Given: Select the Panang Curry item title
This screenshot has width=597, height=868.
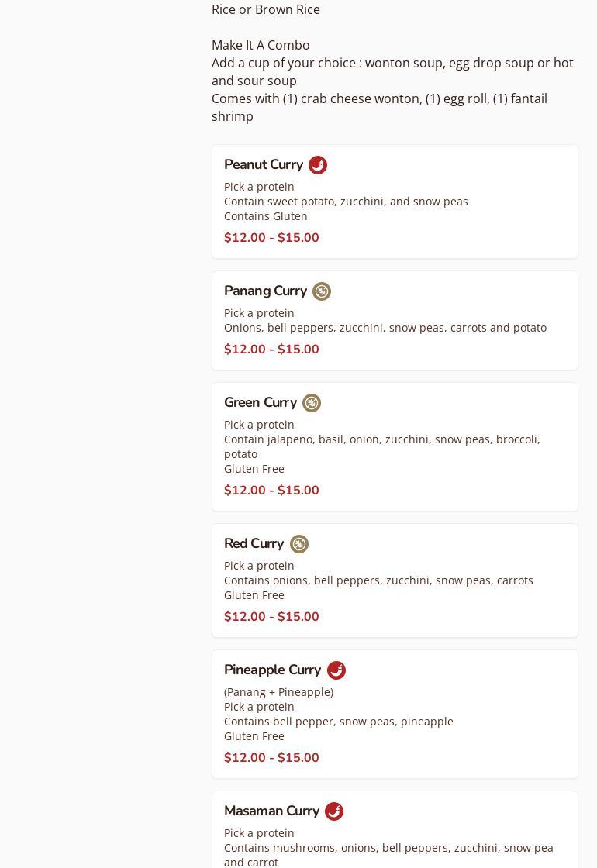Looking at the screenshot, I should pyautogui.click(x=265, y=291).
